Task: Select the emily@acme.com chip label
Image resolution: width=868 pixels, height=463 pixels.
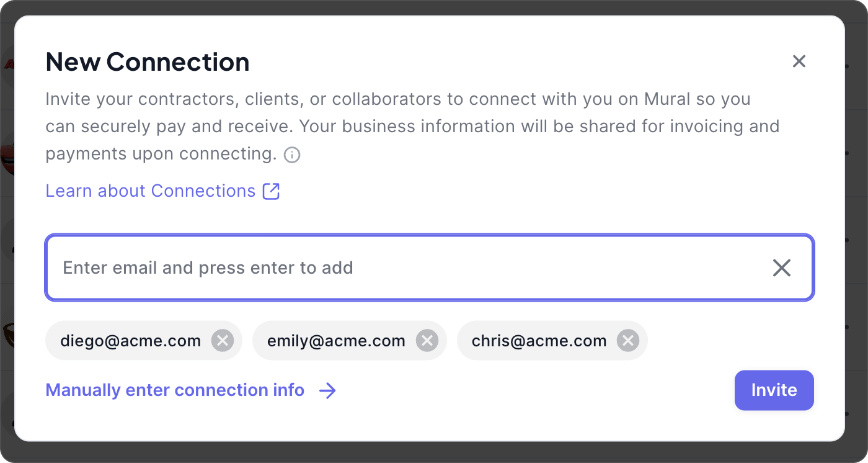Action: coord(336,341)
